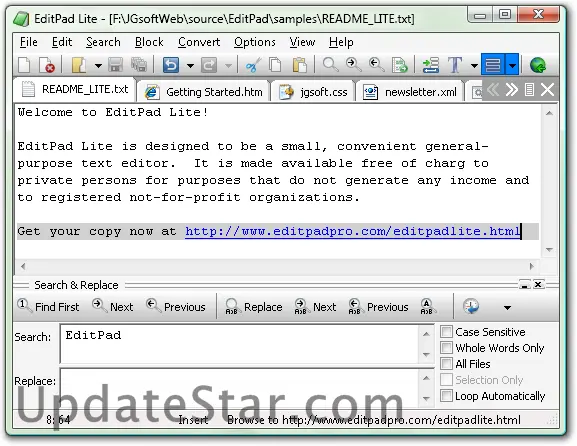The height and width of the screenshot is (446, 577).
Task: Toggle word wrap icon
Action: (x=493, y=64)
